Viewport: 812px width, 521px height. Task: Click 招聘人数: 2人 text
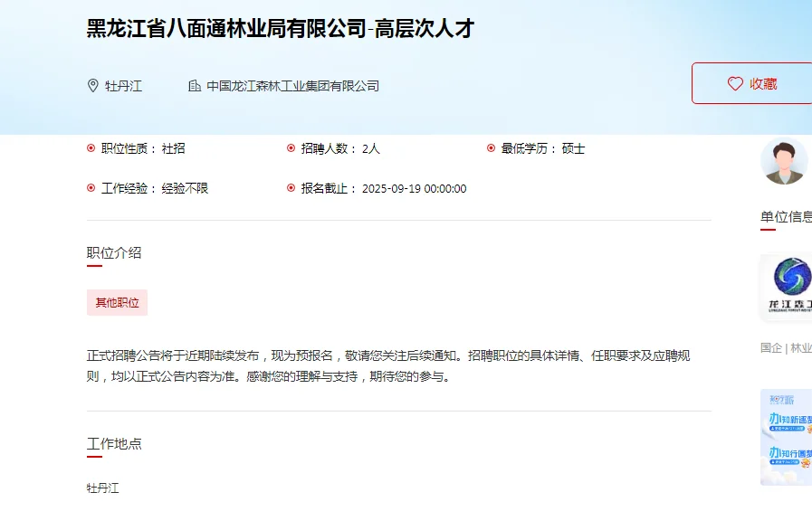(340, 148)
